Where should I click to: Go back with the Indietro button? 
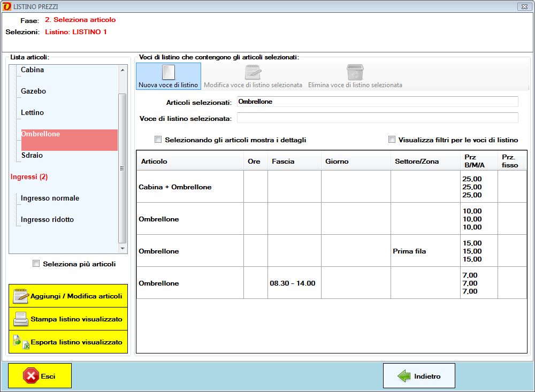click(419, 375)
